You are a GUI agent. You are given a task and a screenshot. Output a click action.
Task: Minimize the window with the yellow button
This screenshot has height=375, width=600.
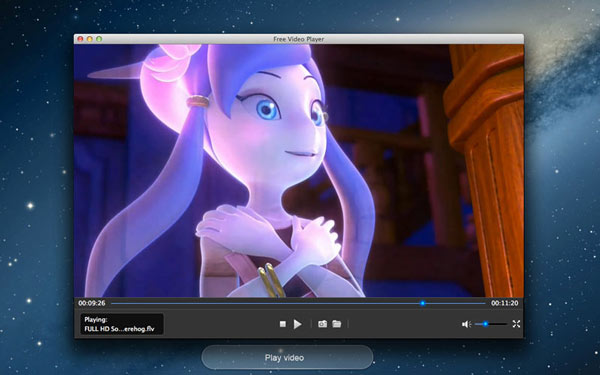(x=90, y=39)
